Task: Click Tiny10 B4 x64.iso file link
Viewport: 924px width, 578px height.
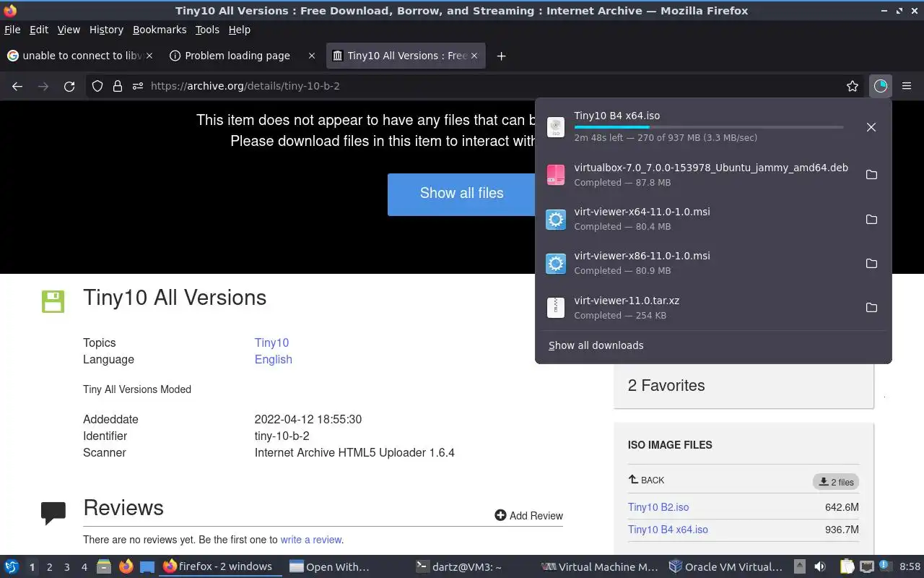Action: (x=668, y=530)
